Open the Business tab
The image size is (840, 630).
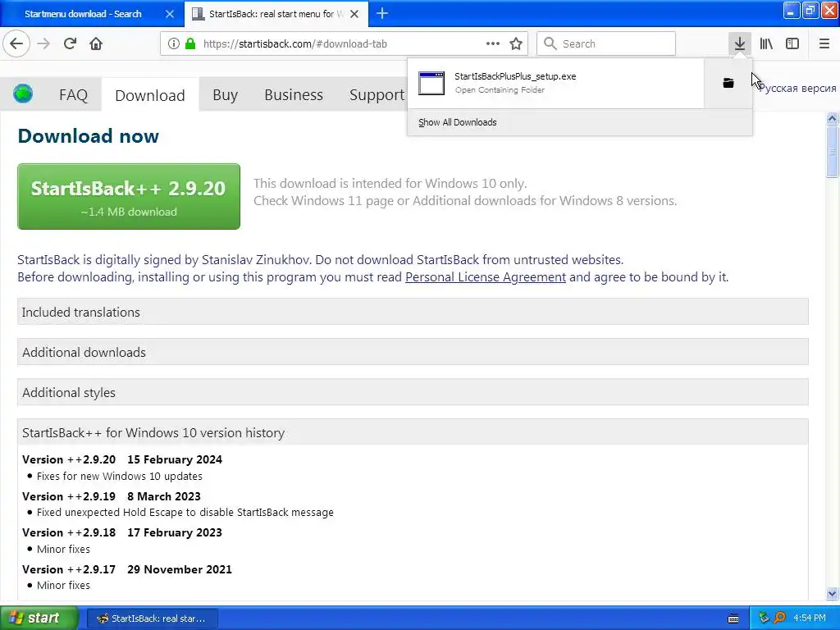(x=294, y=95)
